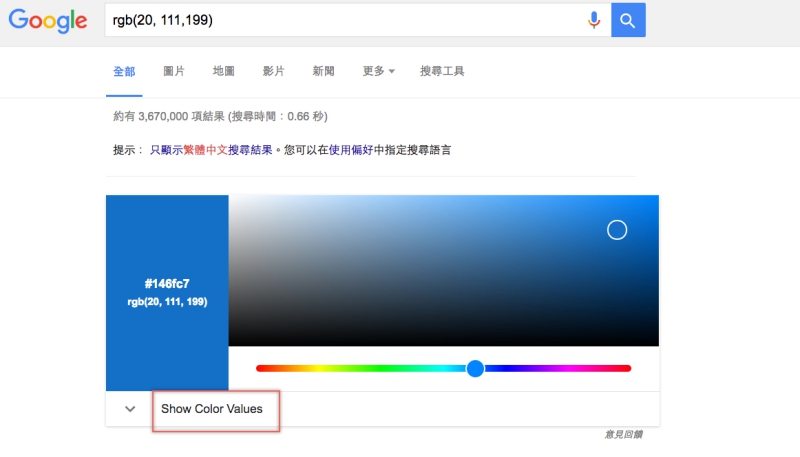
Task: Click Show Color Values
Action: [212, 409]
